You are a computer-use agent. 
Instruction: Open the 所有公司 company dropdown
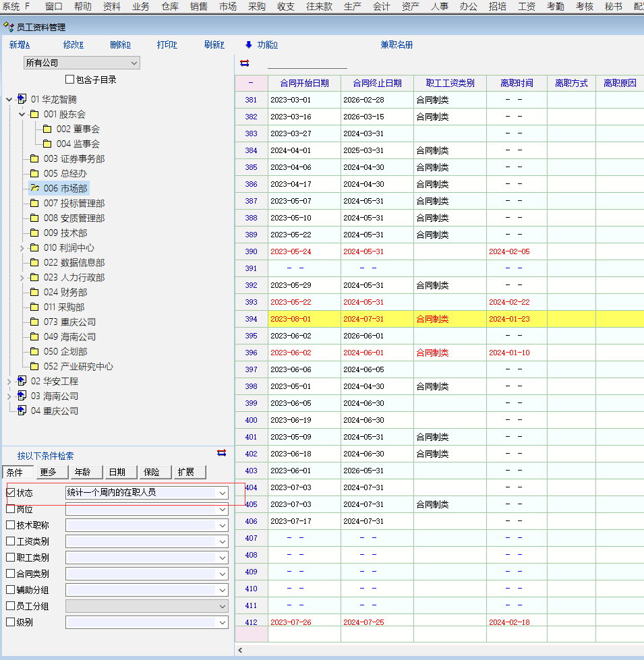pyautogui.click(x=134, y=63)
